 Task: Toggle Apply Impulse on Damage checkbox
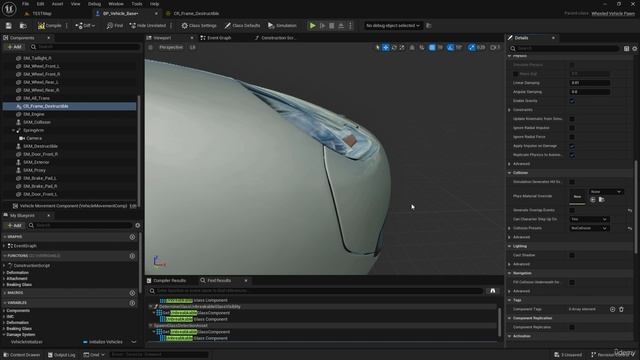click(x=572, y=146)
